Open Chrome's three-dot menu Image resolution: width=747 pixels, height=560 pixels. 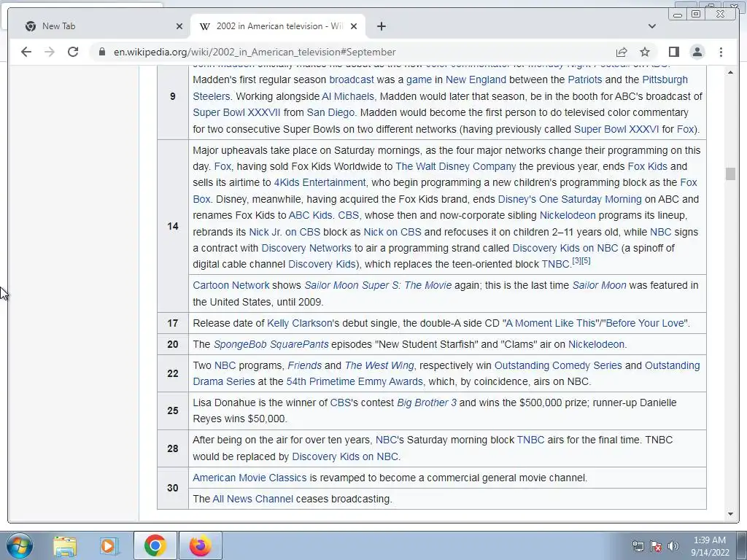721,52
